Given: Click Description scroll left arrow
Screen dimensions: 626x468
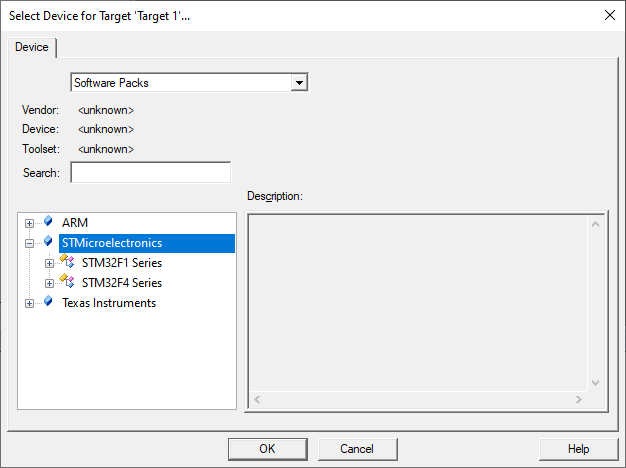Looking at the screenshot, I should click(257, 399).
